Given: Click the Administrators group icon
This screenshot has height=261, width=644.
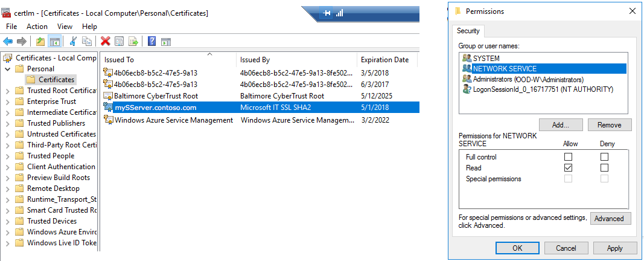Looking at the screenshot, I should click(x=467, y=79).
